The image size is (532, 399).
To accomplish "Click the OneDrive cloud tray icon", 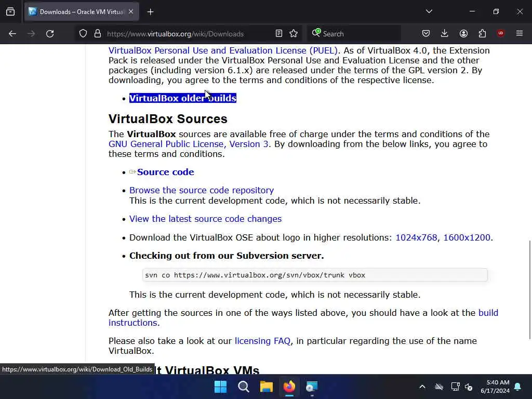I will (439, 387).
